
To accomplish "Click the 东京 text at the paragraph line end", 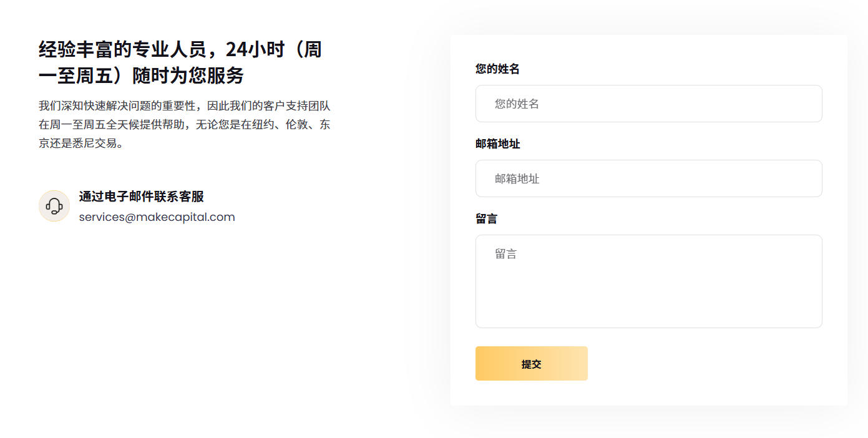I will (x=324, y=124).
